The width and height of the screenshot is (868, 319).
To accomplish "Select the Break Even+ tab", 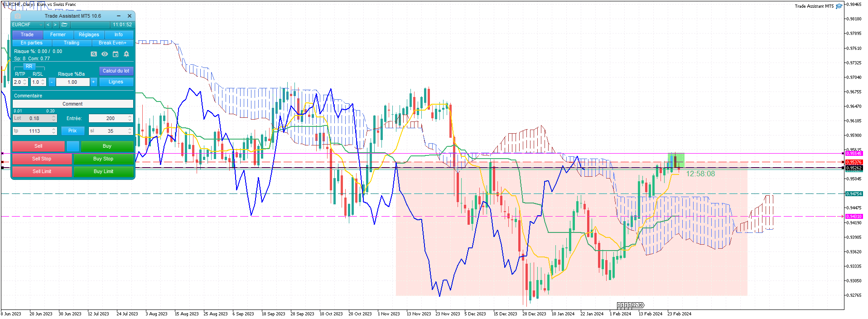I will click(x=113, y=43).
